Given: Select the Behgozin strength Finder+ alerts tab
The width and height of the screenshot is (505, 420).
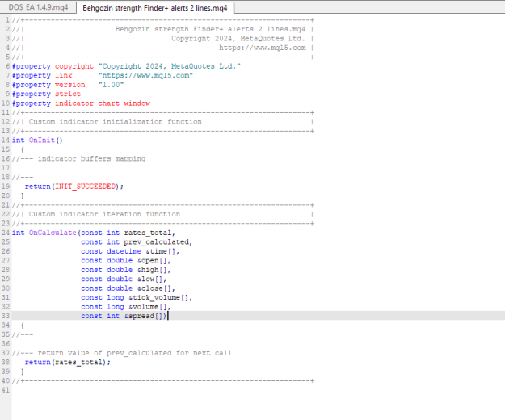Looking at the screenshot, I should point(155,8).
